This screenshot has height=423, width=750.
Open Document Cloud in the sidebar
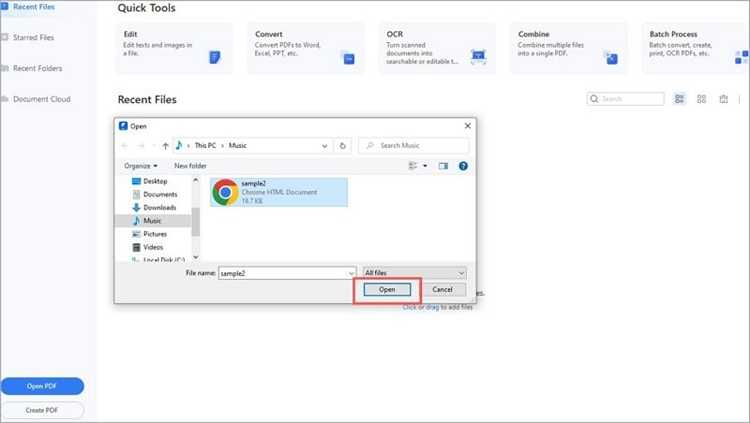(42, 99)
